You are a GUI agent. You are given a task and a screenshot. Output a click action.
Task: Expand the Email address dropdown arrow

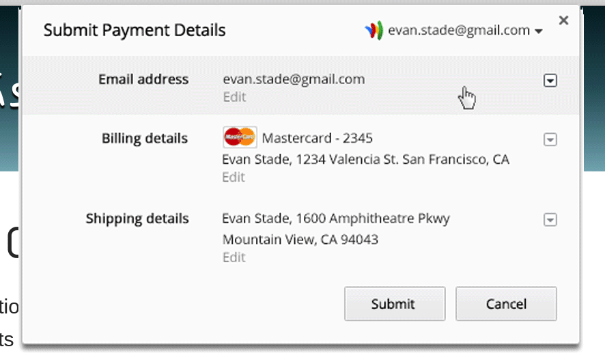tap(550, 81)
